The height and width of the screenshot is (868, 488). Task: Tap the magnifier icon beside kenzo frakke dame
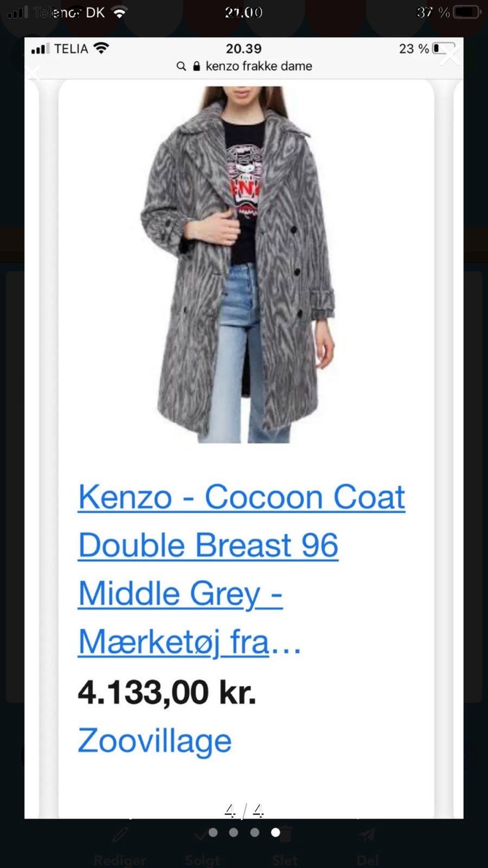(x=181, y=66)
